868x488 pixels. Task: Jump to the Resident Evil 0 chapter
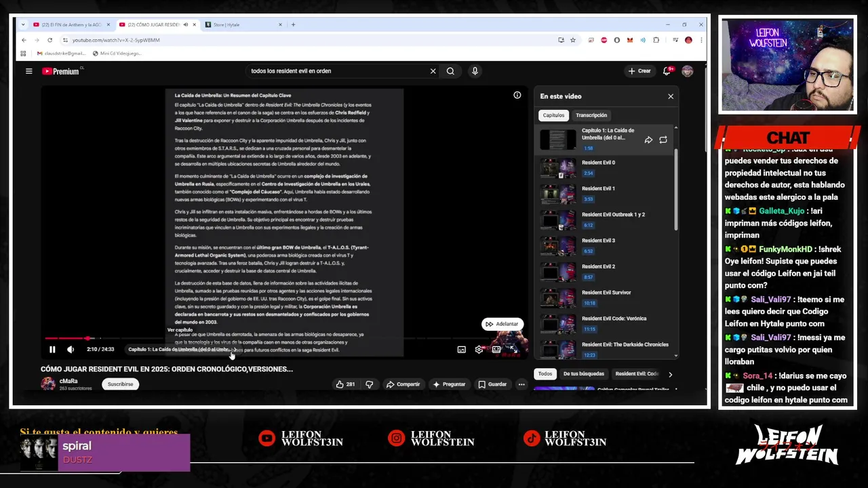click(605, 167)
